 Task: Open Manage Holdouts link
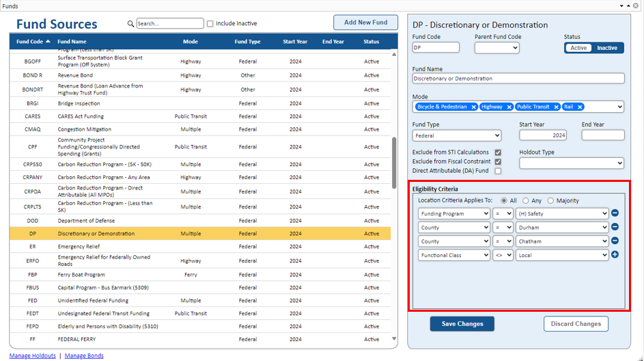click(33, 356)
